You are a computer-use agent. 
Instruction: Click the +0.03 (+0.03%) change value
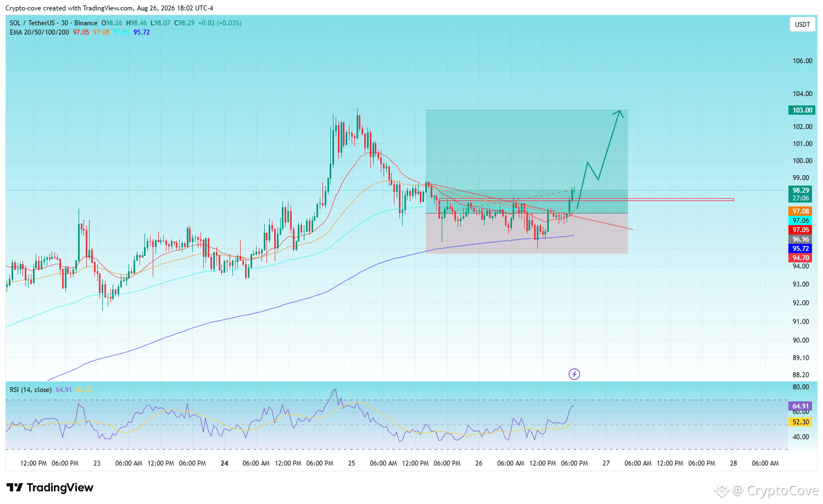point(220,23)
